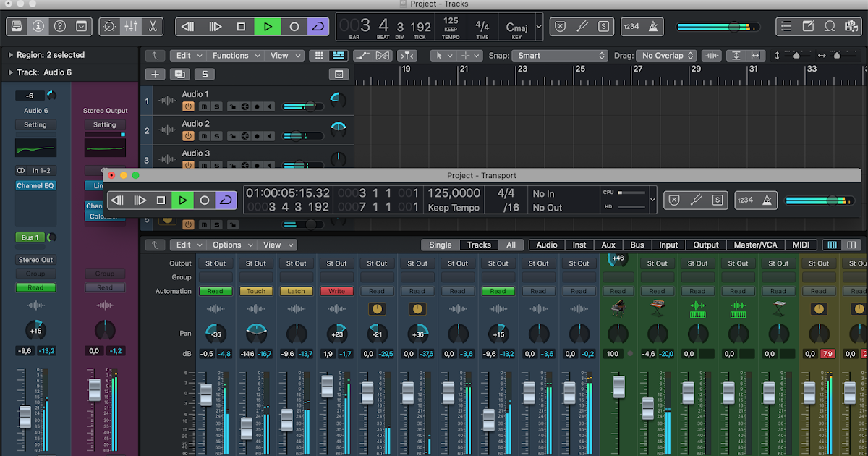Open Smart Controls dial icon
868x456 pixels.
pos(109,27)
